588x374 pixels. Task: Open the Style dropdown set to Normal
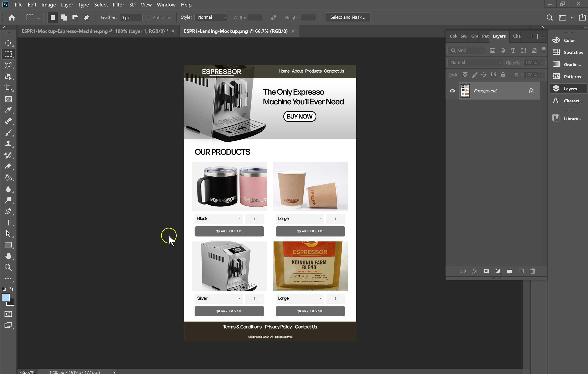pyautogui.click(x=211, y=17)
